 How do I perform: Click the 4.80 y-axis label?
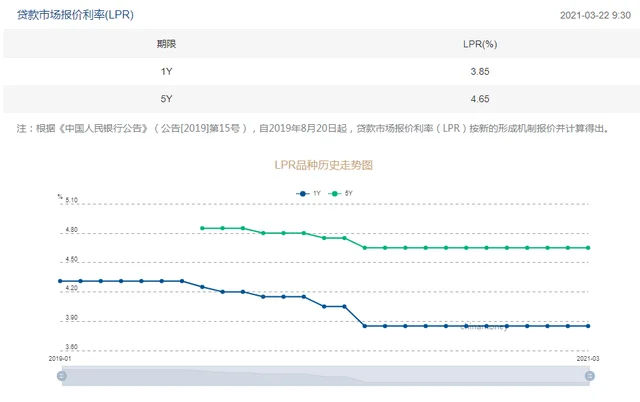71,230
